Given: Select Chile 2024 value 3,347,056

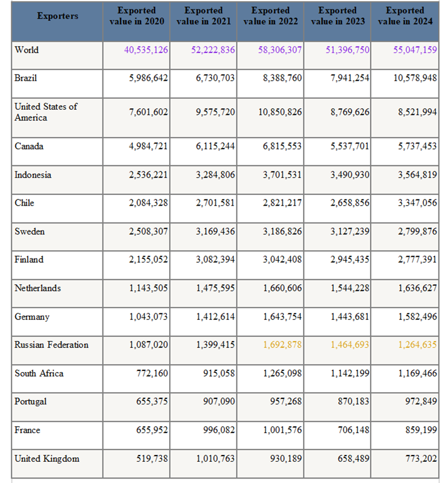Looking at the screenshot, I should click(x=417, y=203).
